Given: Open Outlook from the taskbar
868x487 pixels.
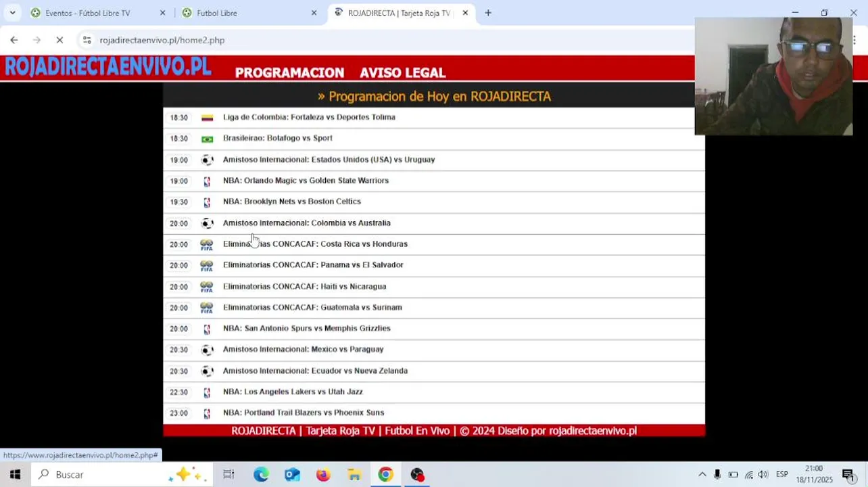Looking at the screenshot, I should (x=292, y=475).
